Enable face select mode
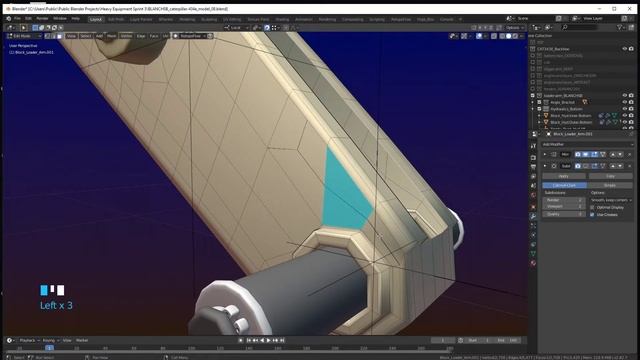This screenshot has width=640, height=360. [x=60, y=36]
